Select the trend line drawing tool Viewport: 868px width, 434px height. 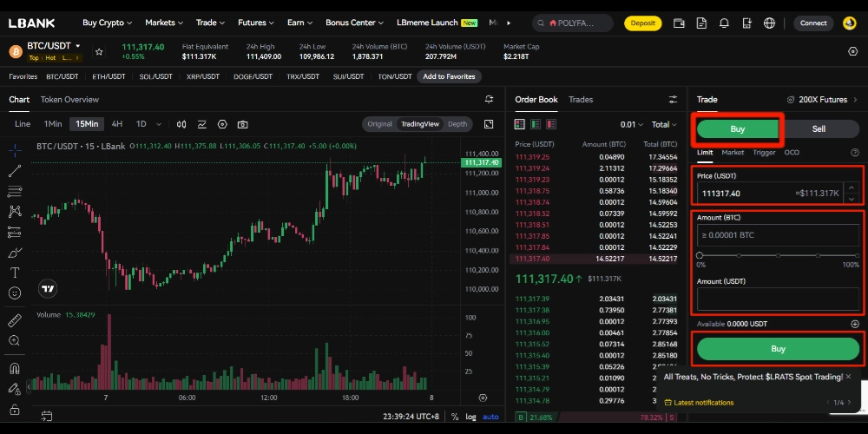(15, 170)
